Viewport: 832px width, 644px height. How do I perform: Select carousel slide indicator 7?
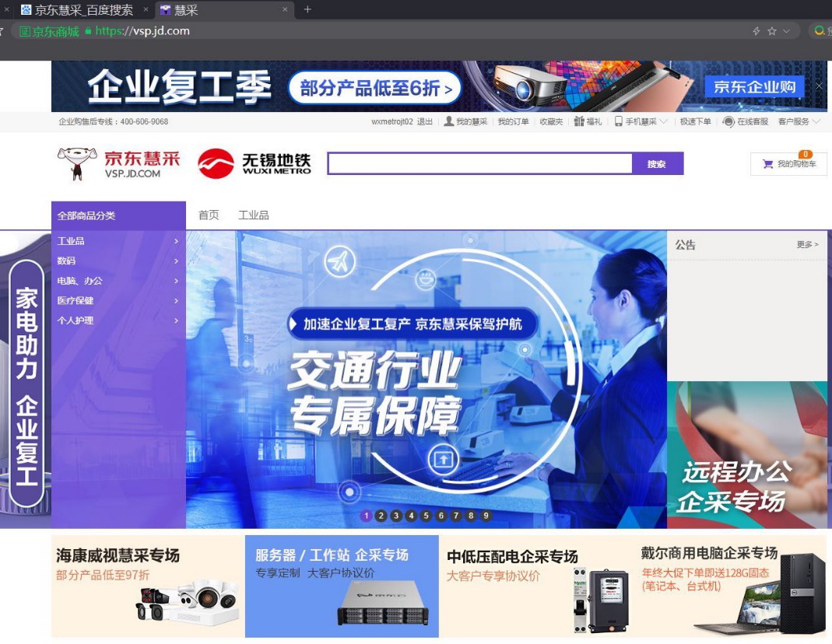pyautogui.click(x=456, y=515)
